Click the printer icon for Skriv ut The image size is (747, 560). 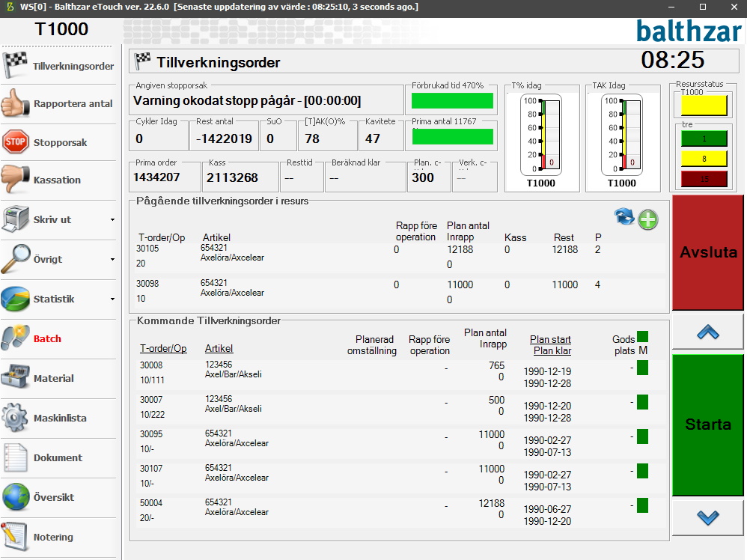15,219
